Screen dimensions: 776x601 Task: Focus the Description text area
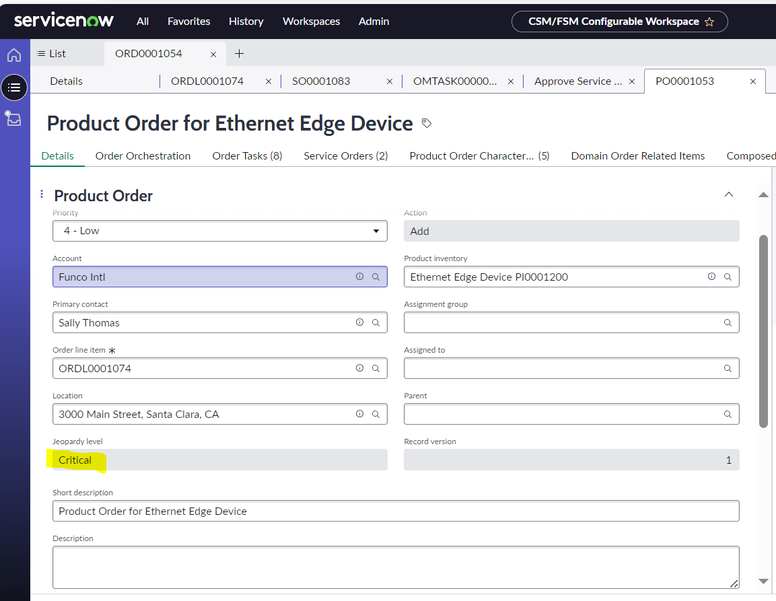pos(396,567)
